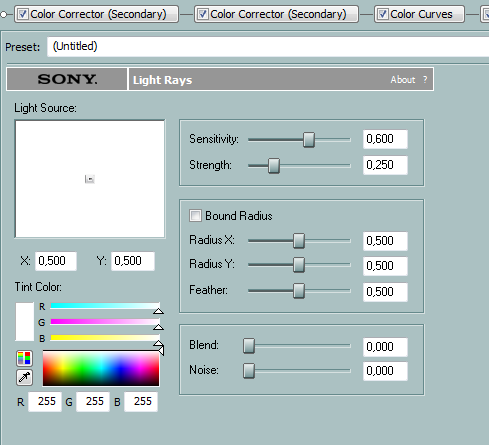Toggle the Color Curves effect checkbox
This screenshot has height=445, width=489.
[383, 14]
